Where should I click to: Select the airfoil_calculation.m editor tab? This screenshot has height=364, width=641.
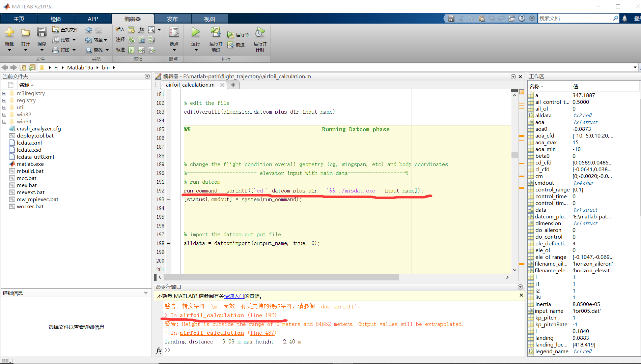190,85
